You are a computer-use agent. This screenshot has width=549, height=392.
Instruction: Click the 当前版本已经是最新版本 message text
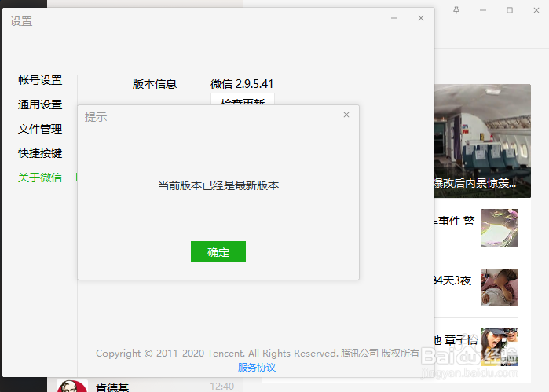pyautogui.click(x=218, y=185)
